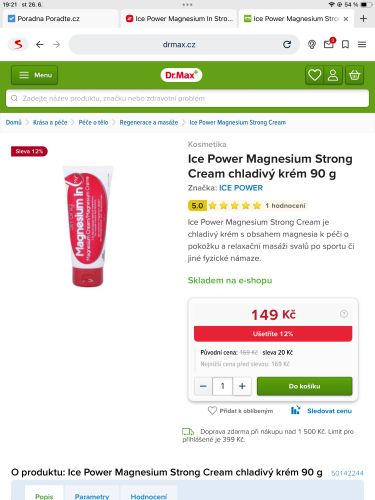Click the price info question icon

344,314
